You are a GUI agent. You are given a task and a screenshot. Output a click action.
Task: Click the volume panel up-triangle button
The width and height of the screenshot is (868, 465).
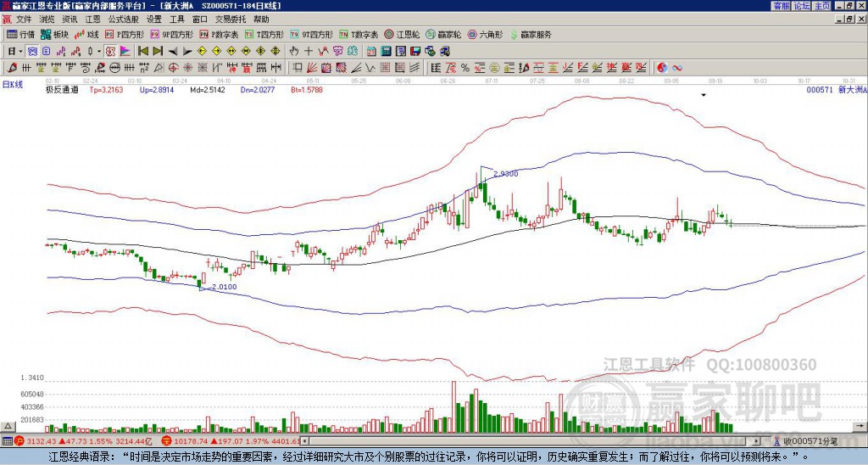pos(7,426)
